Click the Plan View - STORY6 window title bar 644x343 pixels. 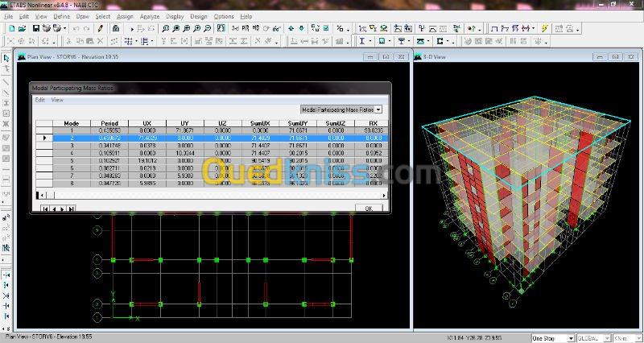click(213, 56)
